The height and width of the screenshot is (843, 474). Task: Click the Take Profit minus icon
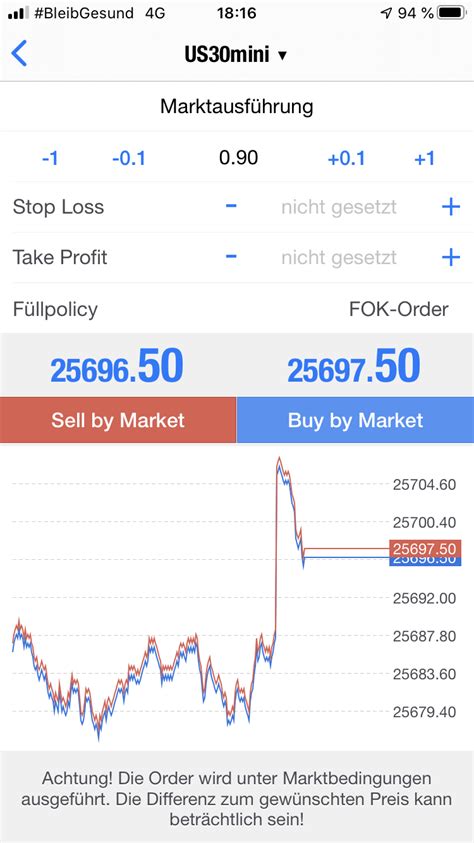[231, 256]
